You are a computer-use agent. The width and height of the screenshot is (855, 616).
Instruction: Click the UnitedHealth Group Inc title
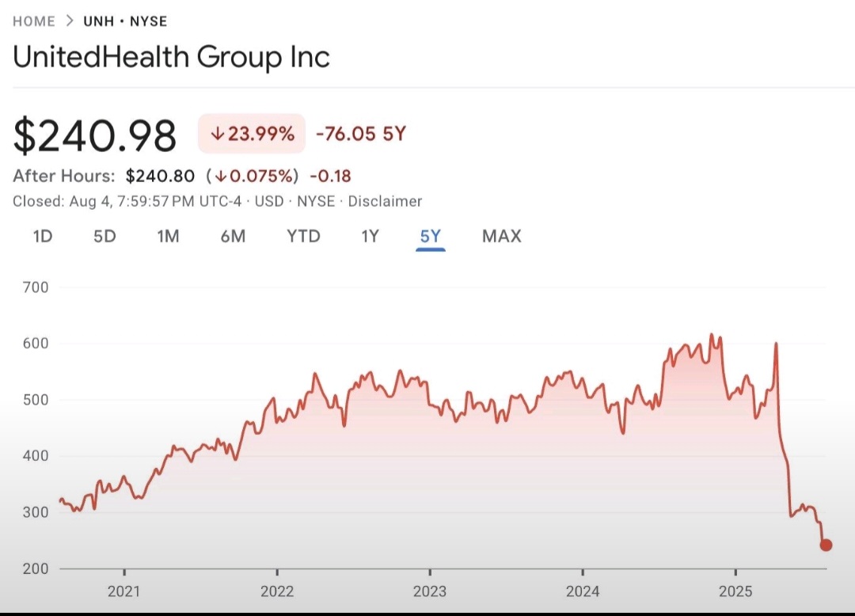pyautogui.click(x=171, y=57)
